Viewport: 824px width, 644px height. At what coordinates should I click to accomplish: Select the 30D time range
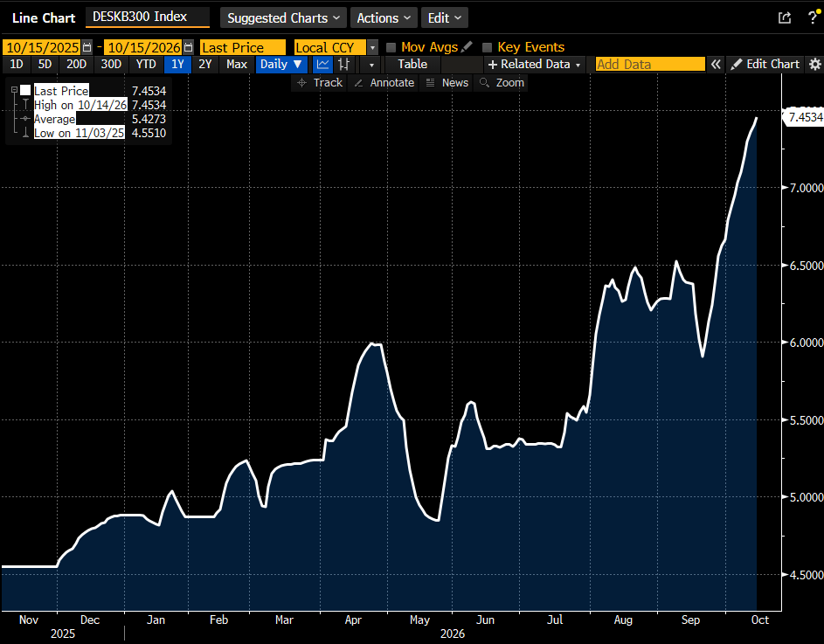click(111, 64)
